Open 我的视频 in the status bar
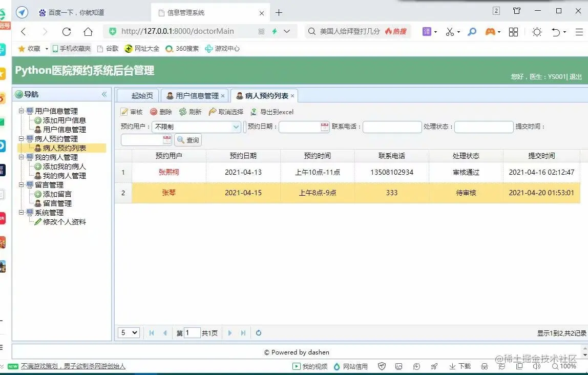588x375 pixels. (x=310, y=366)
